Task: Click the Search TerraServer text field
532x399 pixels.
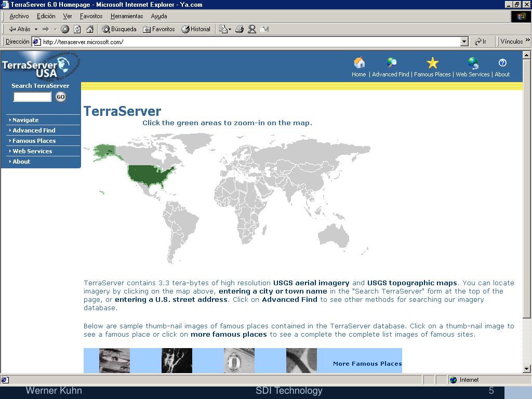Action: (x=32, y=97)
